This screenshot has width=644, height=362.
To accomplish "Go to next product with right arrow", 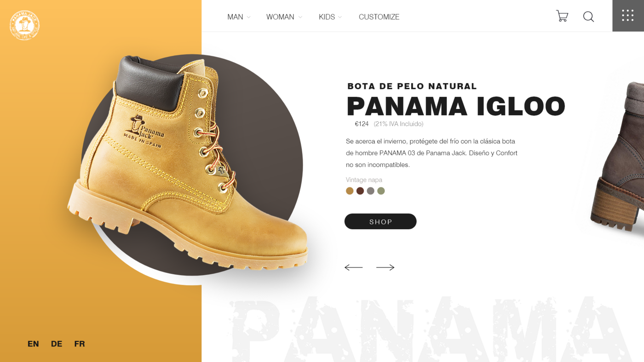I will [385, 267].
